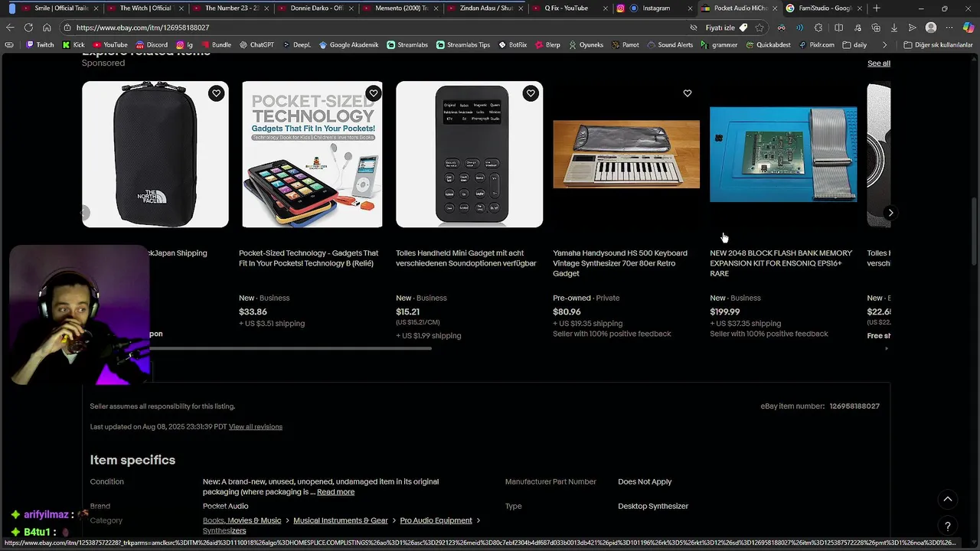Open the Synthesizers category link

tap(224, 530)
